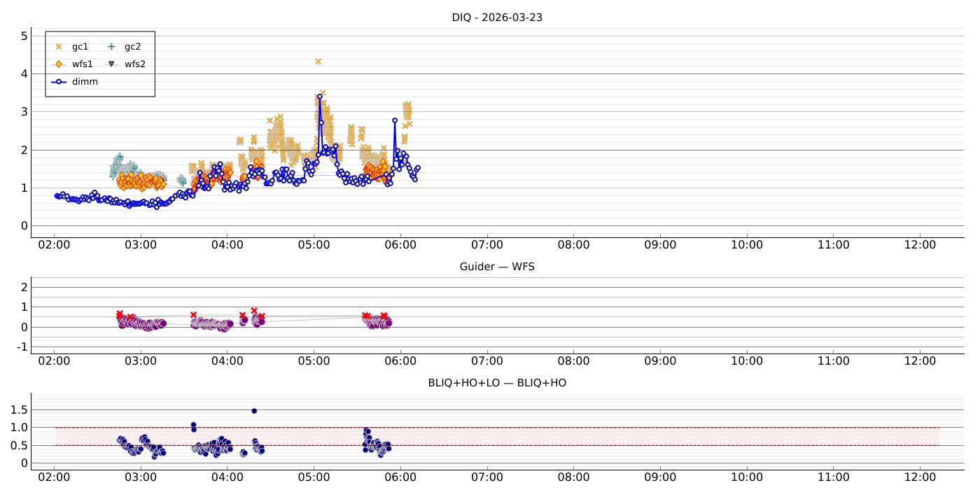Click the 02:00 tick under the DIQ plot
The width and height of the screenshot is (980, 490).
click(54, 245)
